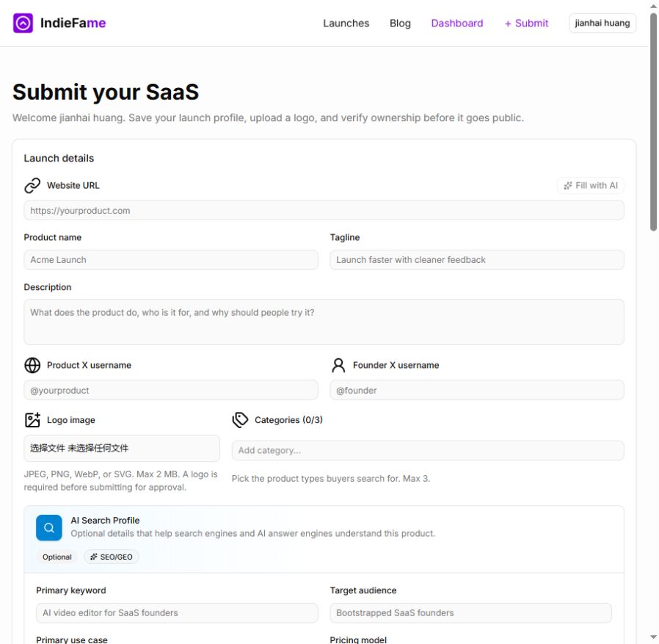Click the Product X username label text
Screen dimensions: 659x644
click(x=89, y=365)
